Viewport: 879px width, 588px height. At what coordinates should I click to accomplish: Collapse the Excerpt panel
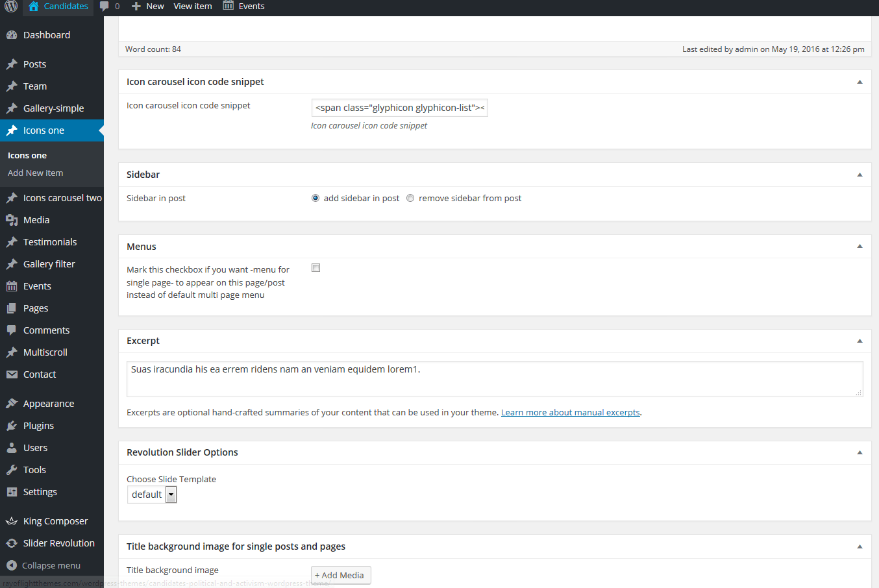[860, 341]
